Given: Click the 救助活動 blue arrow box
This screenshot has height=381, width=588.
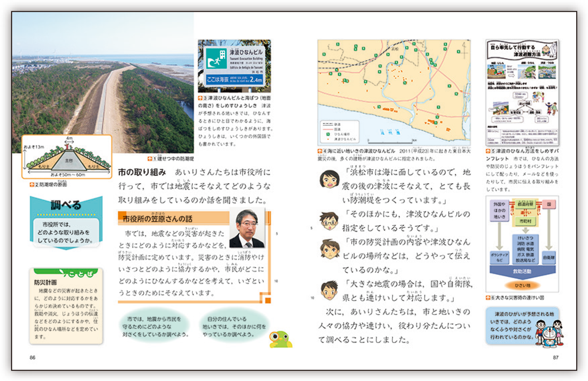Looking at the screenshot, I should pyautogui.click(x=522, y=271).
